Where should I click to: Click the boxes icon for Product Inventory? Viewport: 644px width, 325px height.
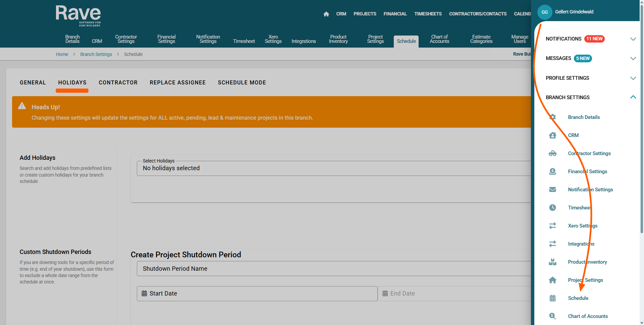[x=552, y=262]
